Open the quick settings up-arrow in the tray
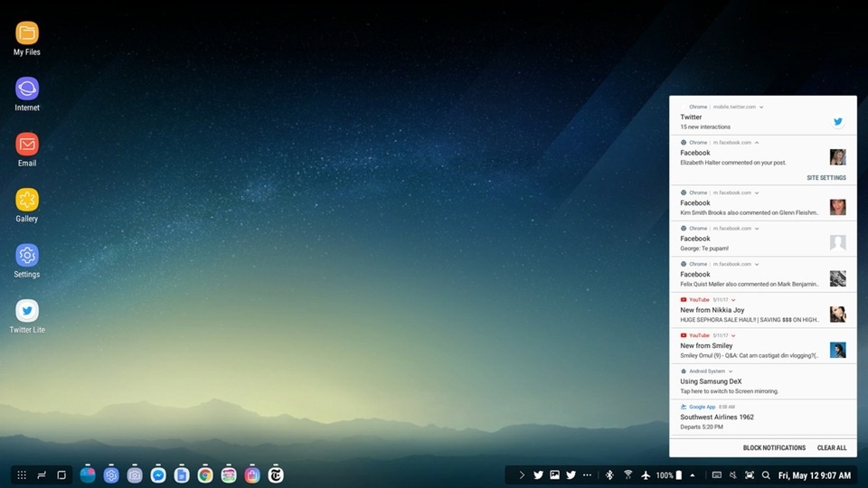Image resolution: width=868 pixels, height=488 pixels. [x=692, y=474]
